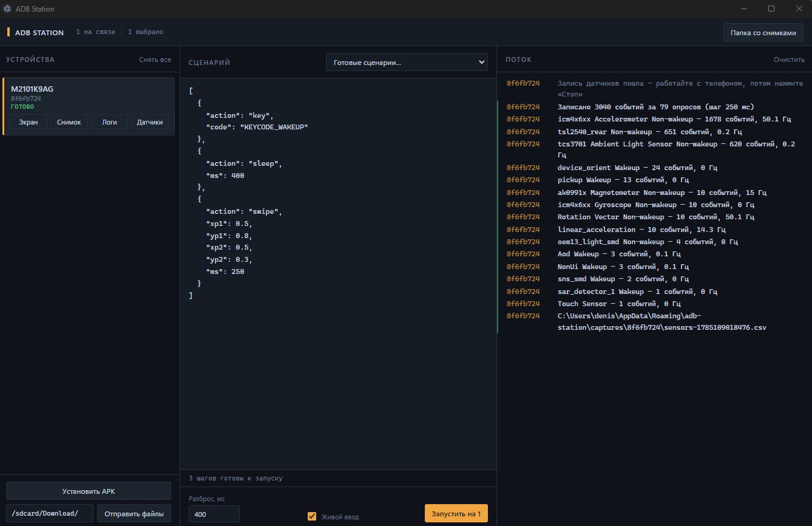Click the Aod Wakeup log line

click(619, 254)
